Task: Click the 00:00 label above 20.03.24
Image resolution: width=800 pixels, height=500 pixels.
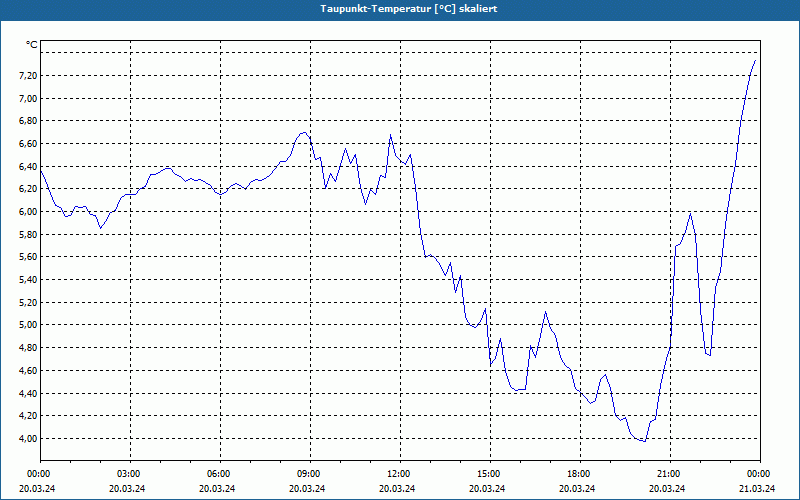Action: click(40, 474)
